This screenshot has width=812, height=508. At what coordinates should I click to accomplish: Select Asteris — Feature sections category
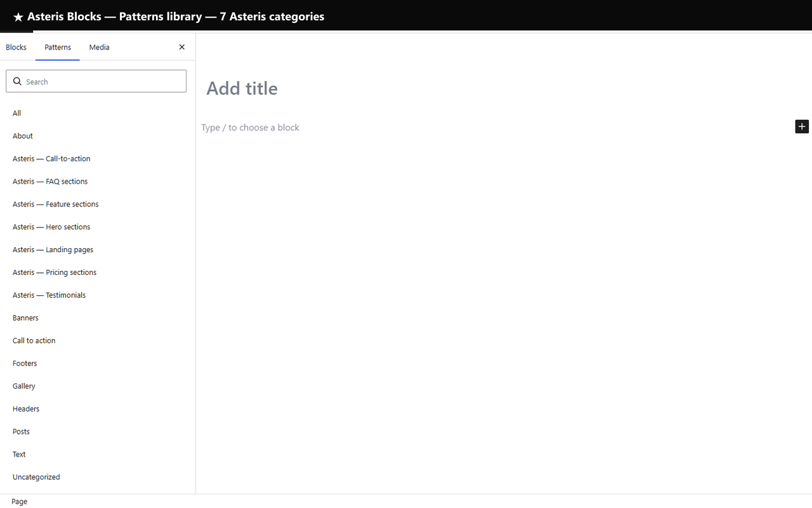(x=98, y=204)
